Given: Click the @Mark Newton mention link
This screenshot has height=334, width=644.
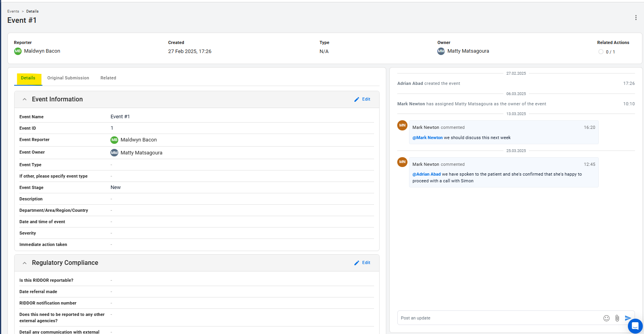Looking at the screenshot, I should [427, 138].
